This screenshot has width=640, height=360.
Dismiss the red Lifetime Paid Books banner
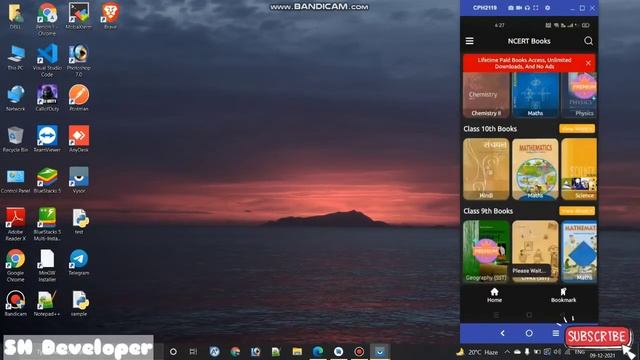588,63
